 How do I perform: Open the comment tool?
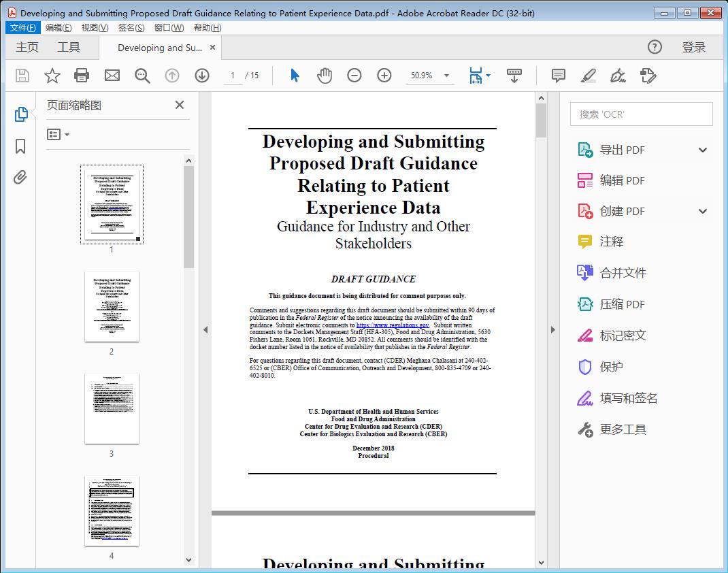(x=558, y=76)
